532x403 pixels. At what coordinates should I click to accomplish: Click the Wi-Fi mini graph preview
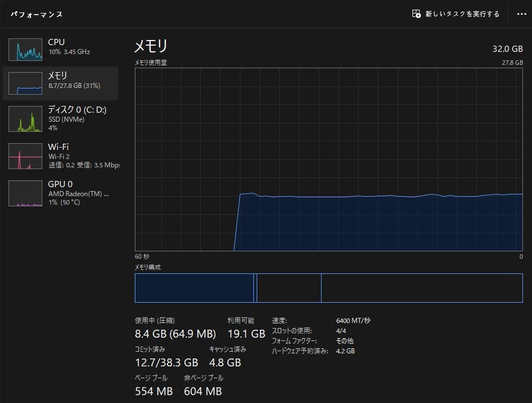25,156
